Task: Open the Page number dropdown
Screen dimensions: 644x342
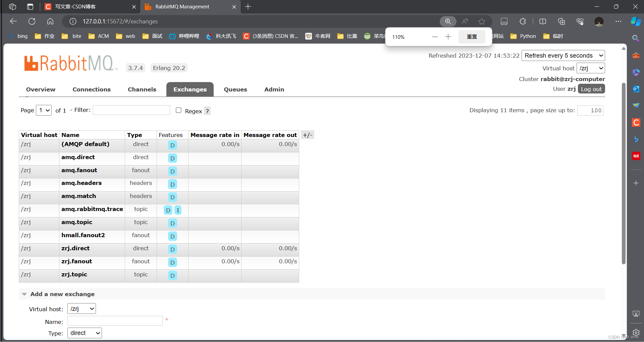Action: point(44,110)
